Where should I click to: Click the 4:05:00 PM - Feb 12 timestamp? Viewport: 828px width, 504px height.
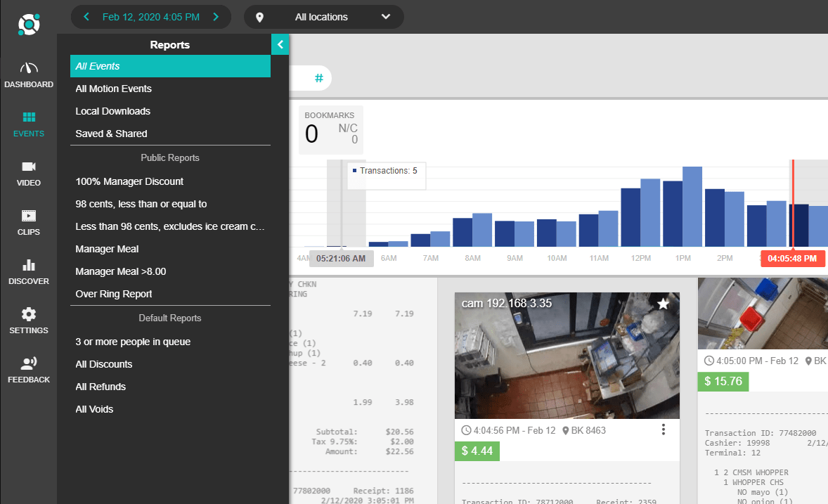pyautogui.click(x=757, y=361)
